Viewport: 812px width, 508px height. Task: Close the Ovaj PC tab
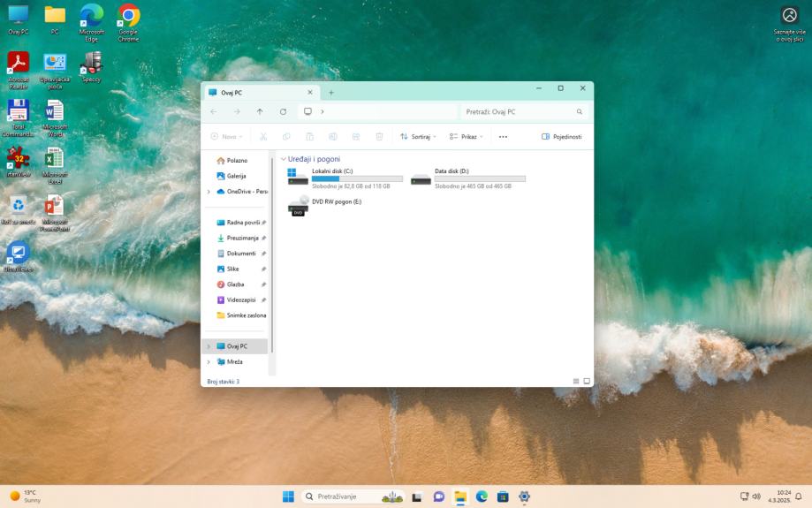310,93
